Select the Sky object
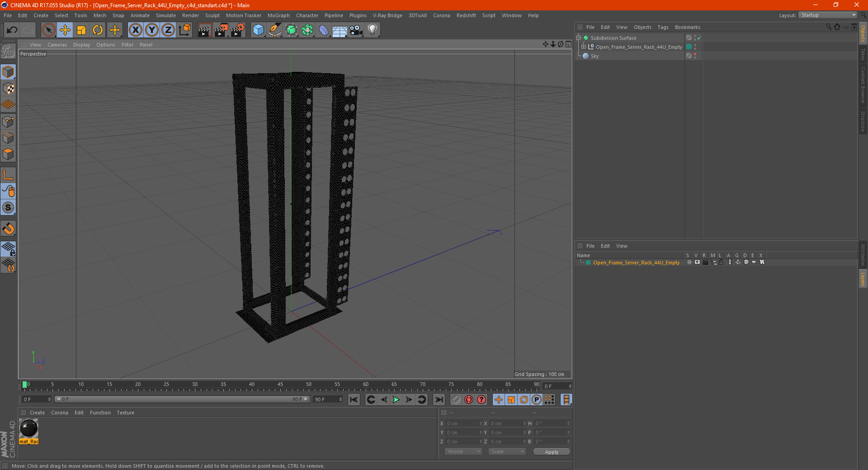Viewport: 868px width, 470px height. click(x=594, y=56)
